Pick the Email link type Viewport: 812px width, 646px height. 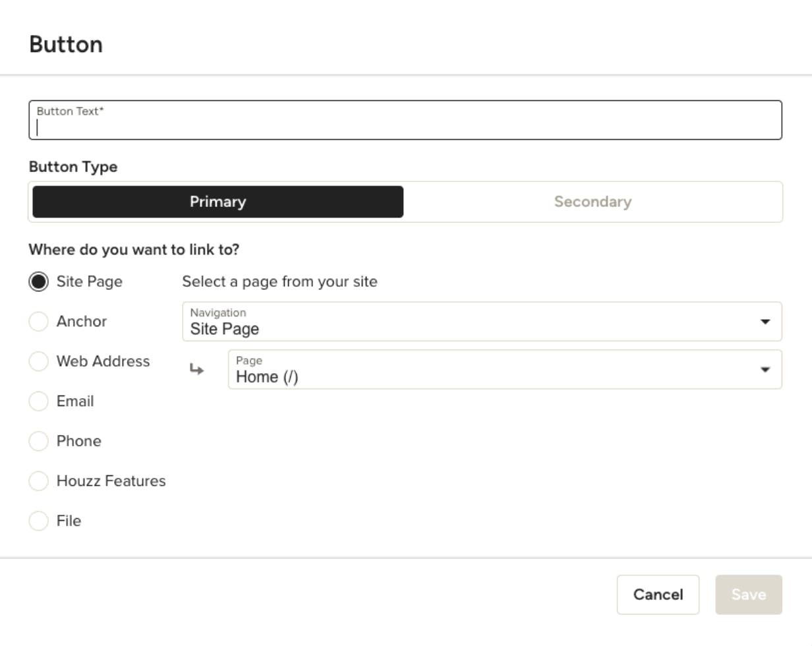[39, 401]
